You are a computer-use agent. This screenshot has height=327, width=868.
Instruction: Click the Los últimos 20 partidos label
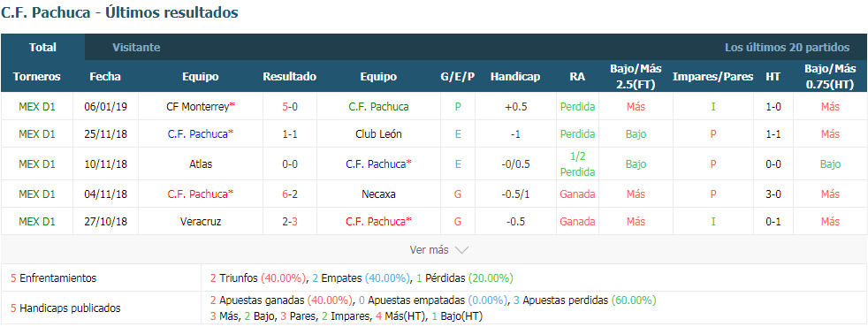788,48
